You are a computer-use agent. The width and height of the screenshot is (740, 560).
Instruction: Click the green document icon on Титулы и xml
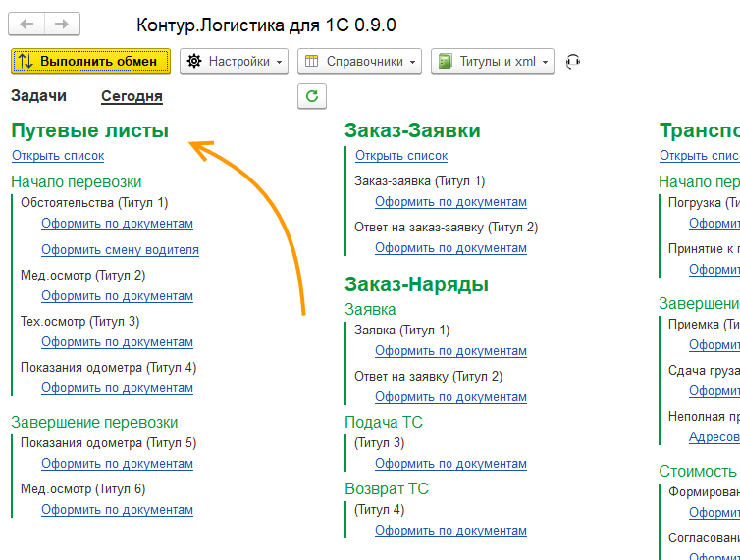click(x=445, y=62)
